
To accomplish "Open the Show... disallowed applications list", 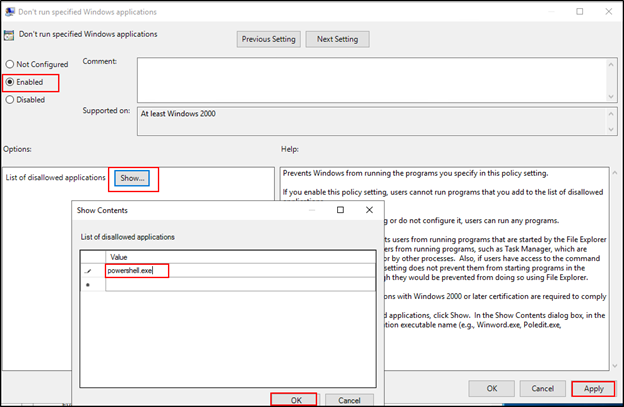I will [x=133, y=178].
